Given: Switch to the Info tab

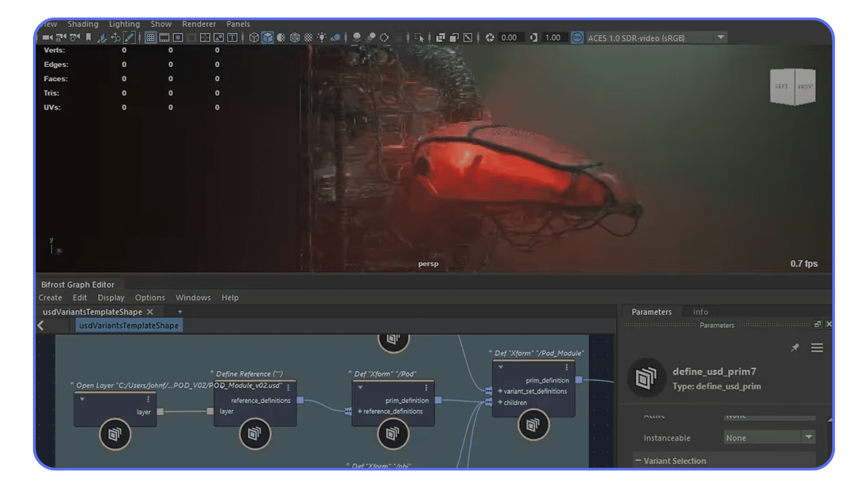Looking at the screenshot, I should (x=700, y=312).
